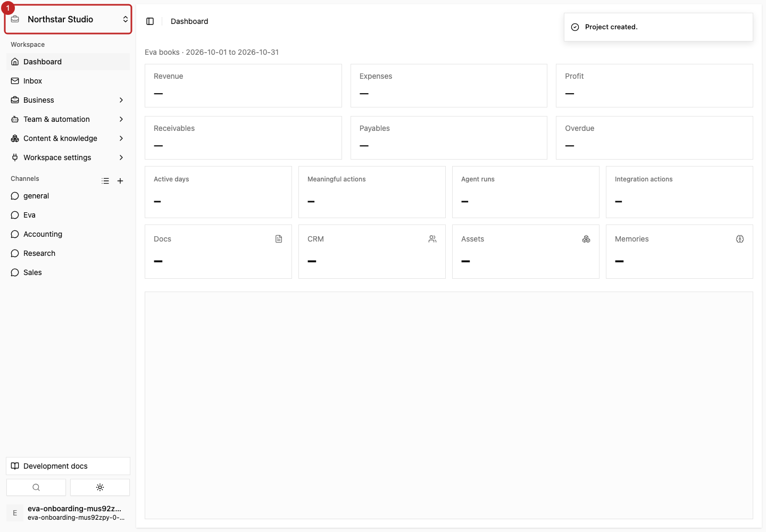Expand the Content & knowledge chevron
The image size is (766, 532).
click(x=121, y=138)
